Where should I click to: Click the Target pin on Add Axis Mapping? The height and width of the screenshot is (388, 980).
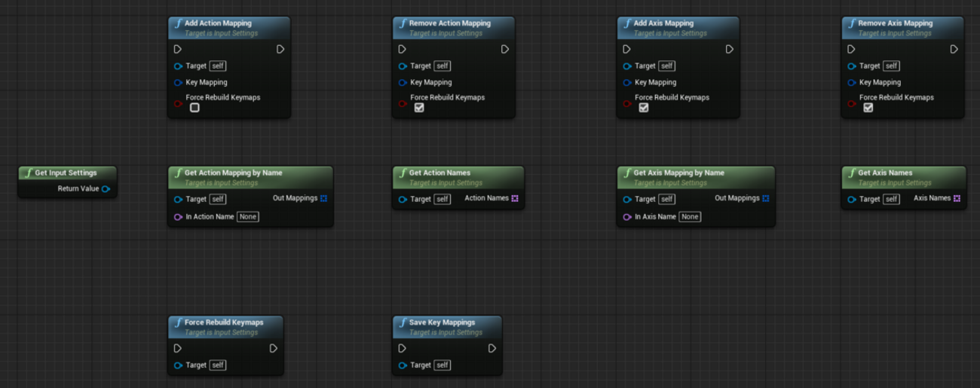click(628, 66)
